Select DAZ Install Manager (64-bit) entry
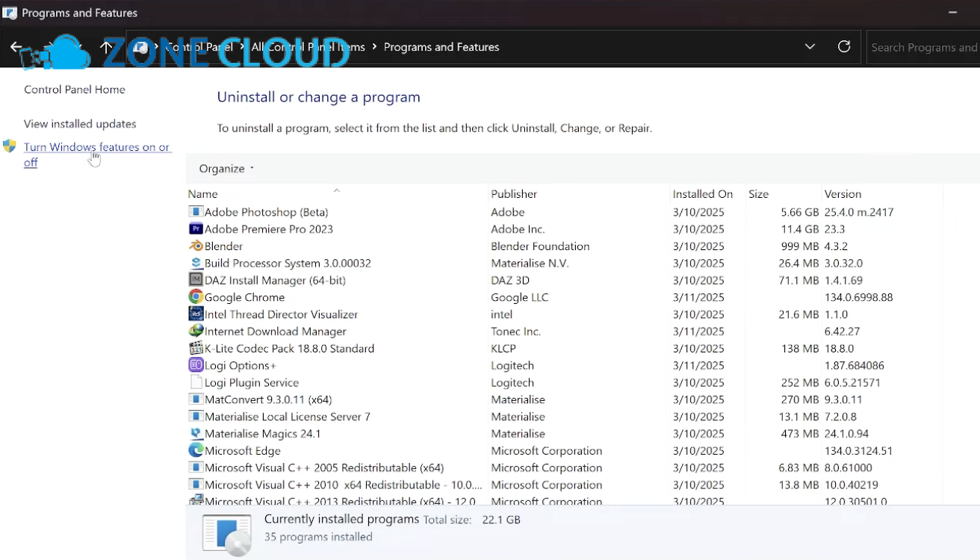 coord(275,280)
